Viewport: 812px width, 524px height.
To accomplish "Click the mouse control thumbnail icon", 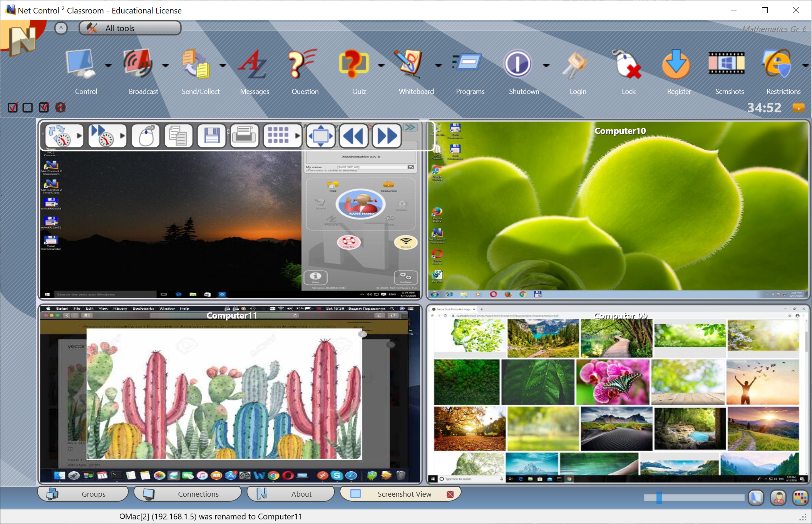I will [146, 136].
